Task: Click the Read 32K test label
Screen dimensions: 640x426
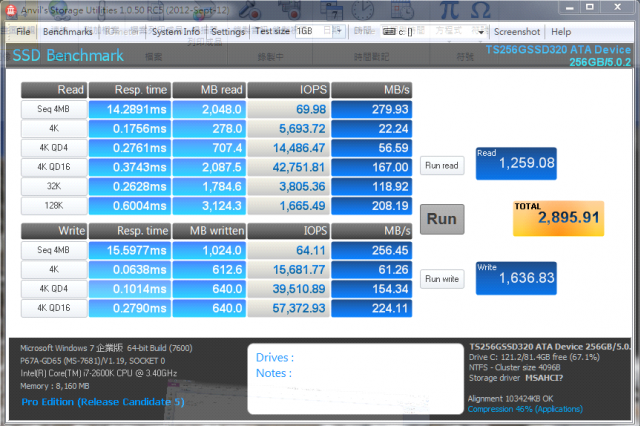Action: [53, 186]
